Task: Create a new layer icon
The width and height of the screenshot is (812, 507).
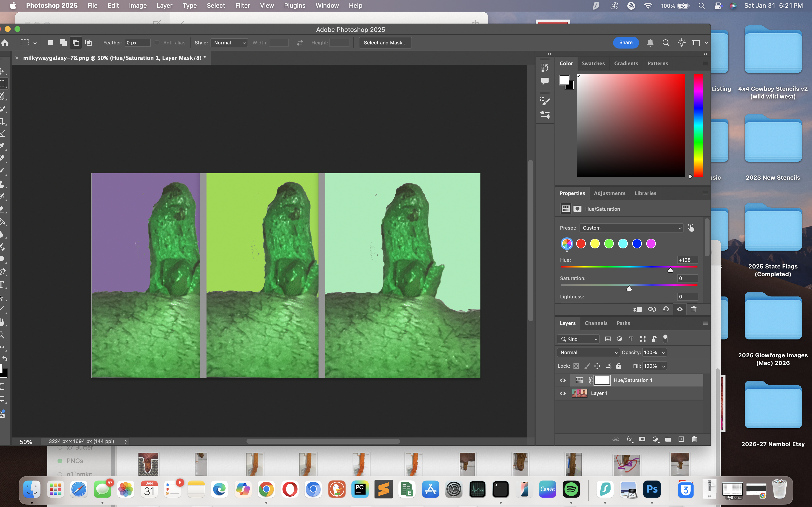Action: click(x=681, y=439)
